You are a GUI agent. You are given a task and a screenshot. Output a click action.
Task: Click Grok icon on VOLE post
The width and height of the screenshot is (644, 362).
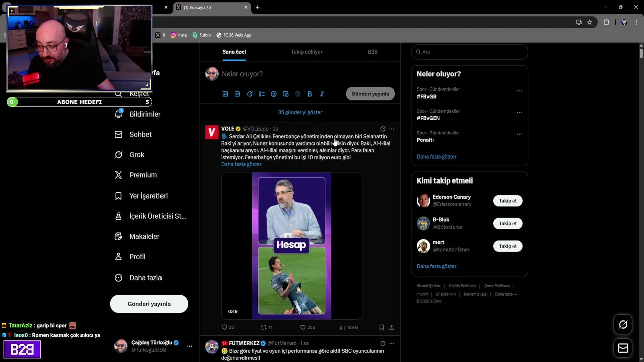coord(383,129)
